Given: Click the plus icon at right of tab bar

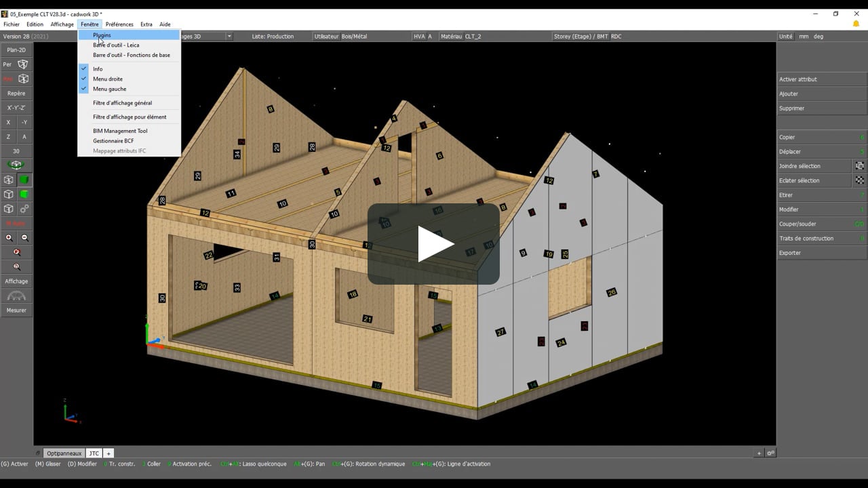Looking at the screenshot, I should click(x=759, y=453).
